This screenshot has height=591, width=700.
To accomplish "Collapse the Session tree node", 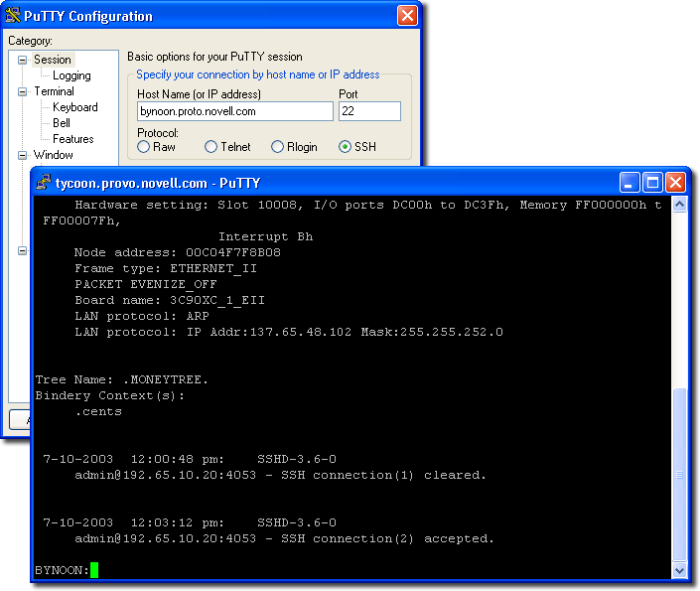I will 22,60.
